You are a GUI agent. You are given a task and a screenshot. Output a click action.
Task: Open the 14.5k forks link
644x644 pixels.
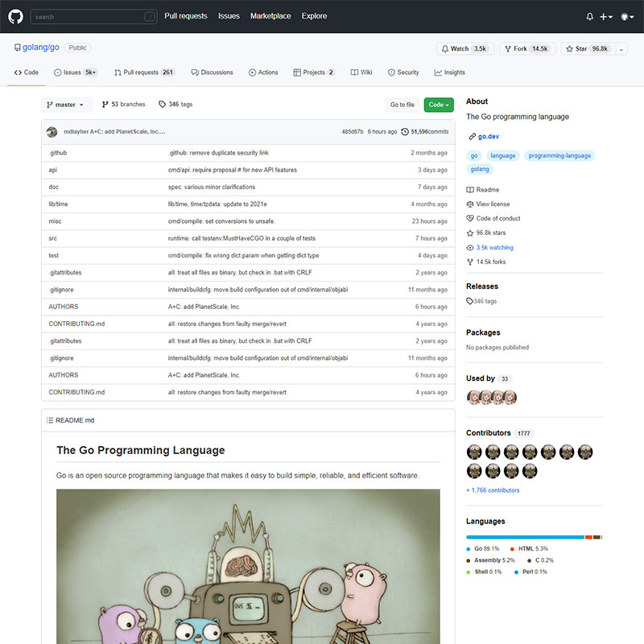486,262
